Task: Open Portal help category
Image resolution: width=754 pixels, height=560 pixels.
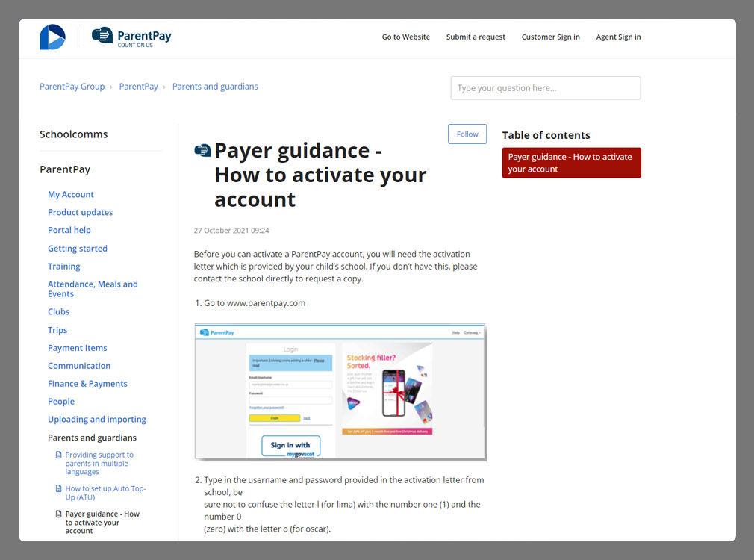Action: 69,230
